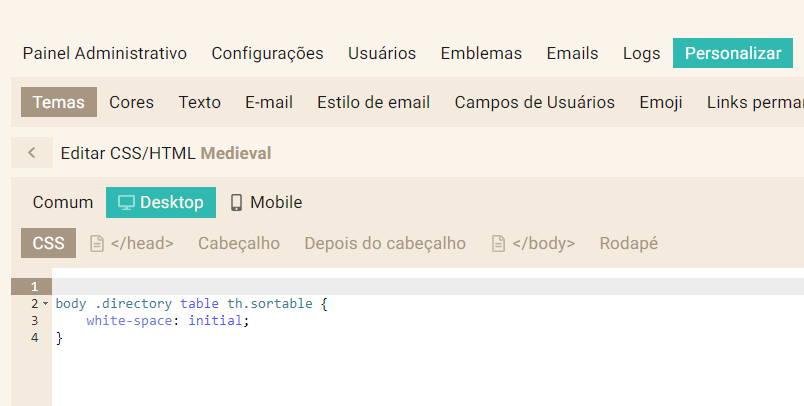The width and height of the screenshot is (804, 406).
Task: Switch to the Emails section
Action: pyautogui.click(x=572, y=53)
